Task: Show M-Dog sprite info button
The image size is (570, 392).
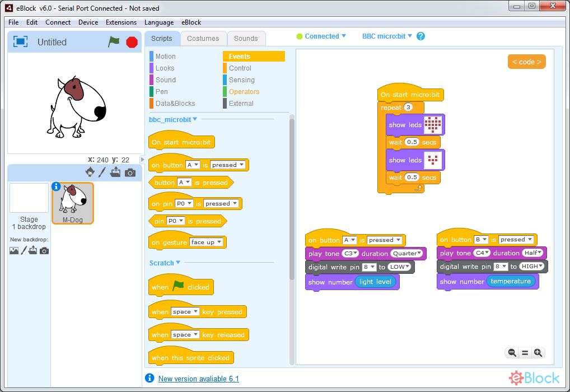Action: click(56, 186)
